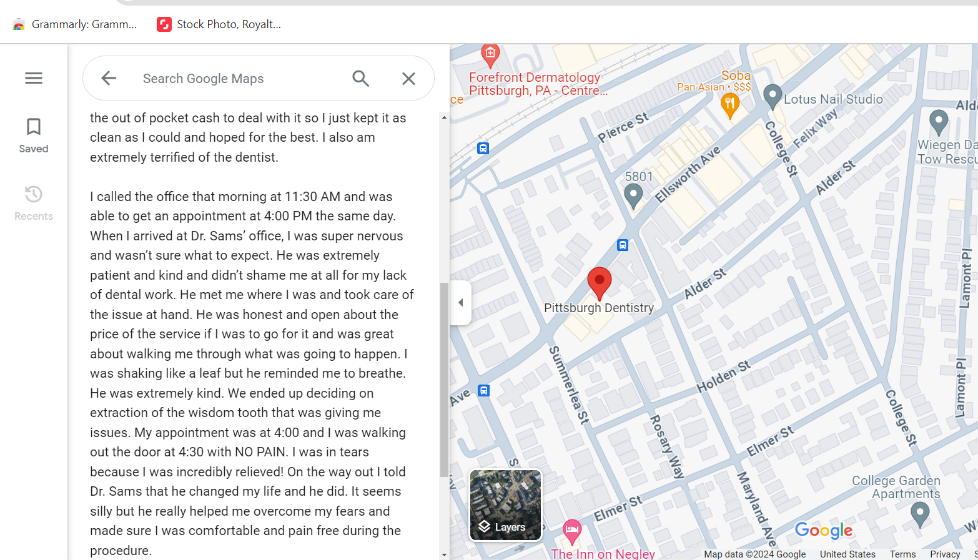Click the United States link
Screen dimensions: 978x560
(847, 554)
